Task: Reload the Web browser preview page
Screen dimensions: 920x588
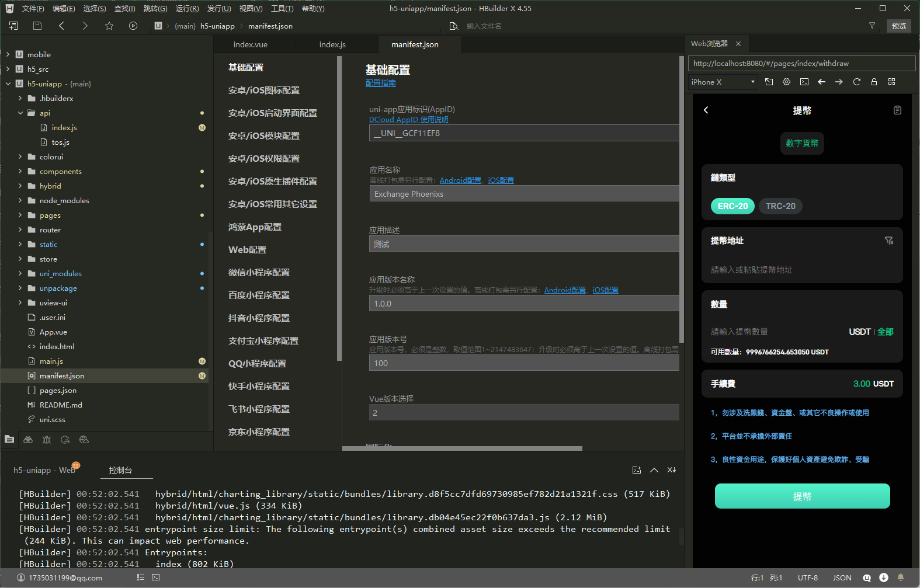Action: tap(857, 82)
